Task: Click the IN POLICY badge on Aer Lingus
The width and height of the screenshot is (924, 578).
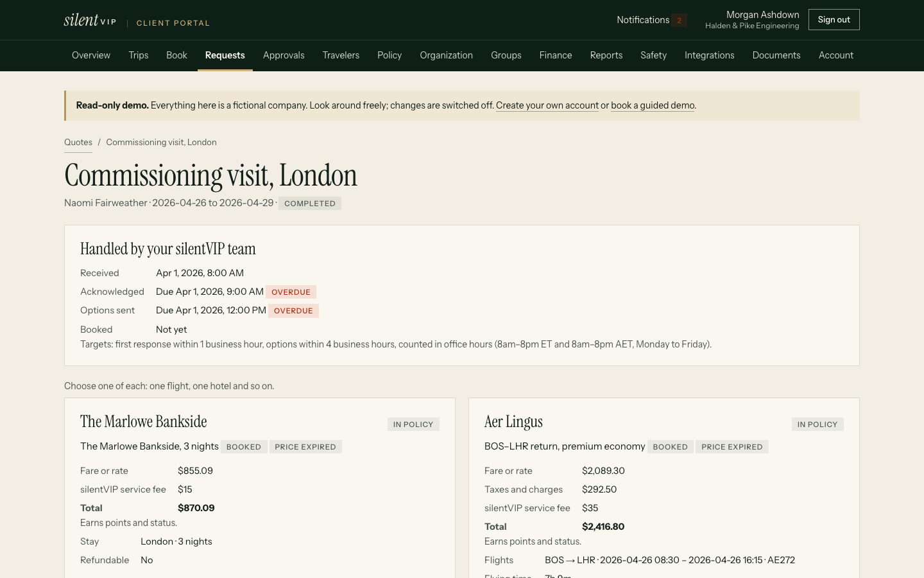Action: (817, 425)
